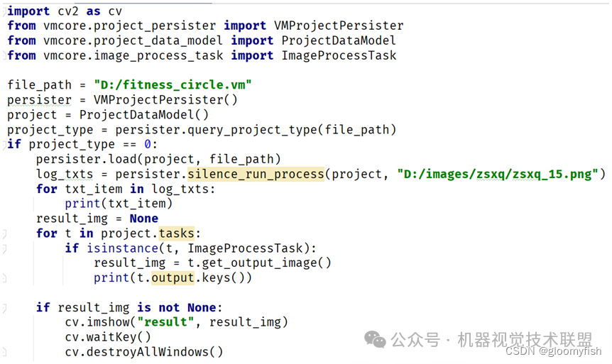Click the "D:/fitness_circle.vm" string literal
The height and width of the screenshot is (364, 612).
click(173, 84)
